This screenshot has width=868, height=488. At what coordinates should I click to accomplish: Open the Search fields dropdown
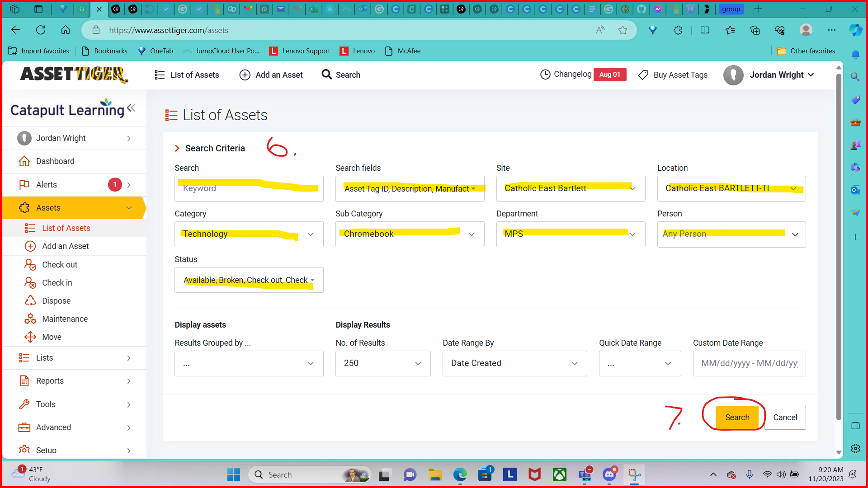coord(410,189)
